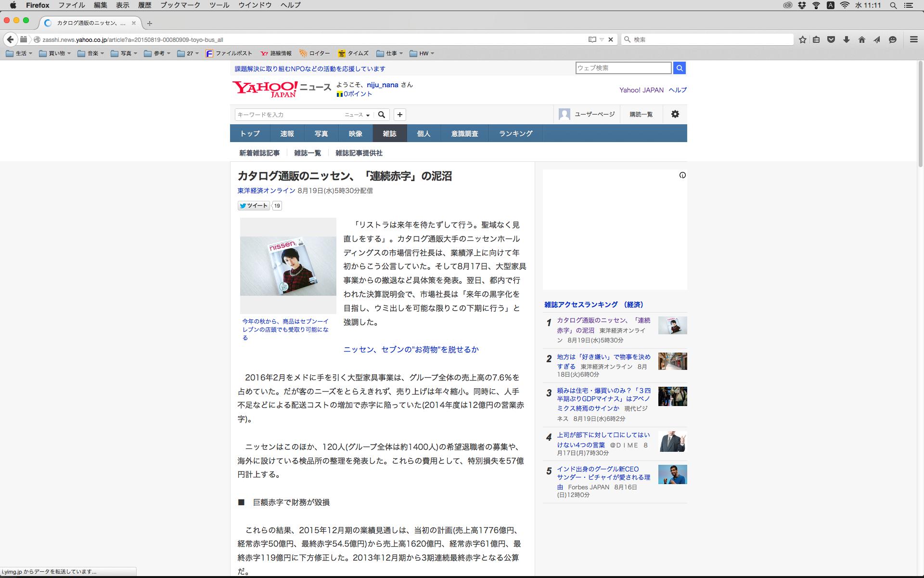924x578 pixels.
Task: Click the Yahoo settings gear icon
Action: 675,114
